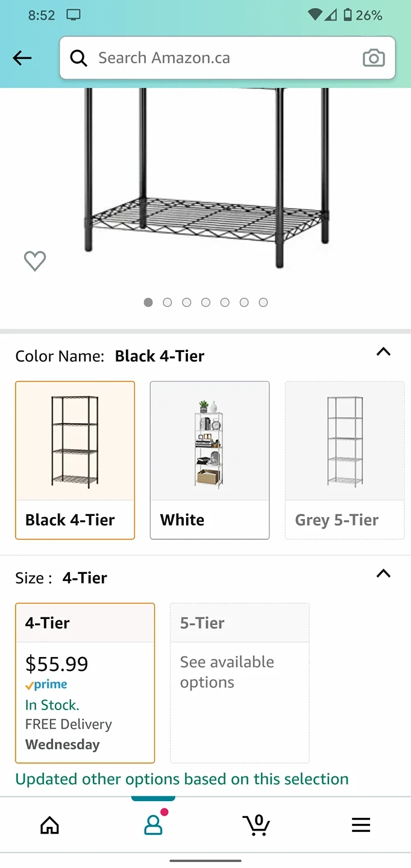This screenshot has width=411, height=868.
Task: Select the 5-Tier size option
Action: 240,683
